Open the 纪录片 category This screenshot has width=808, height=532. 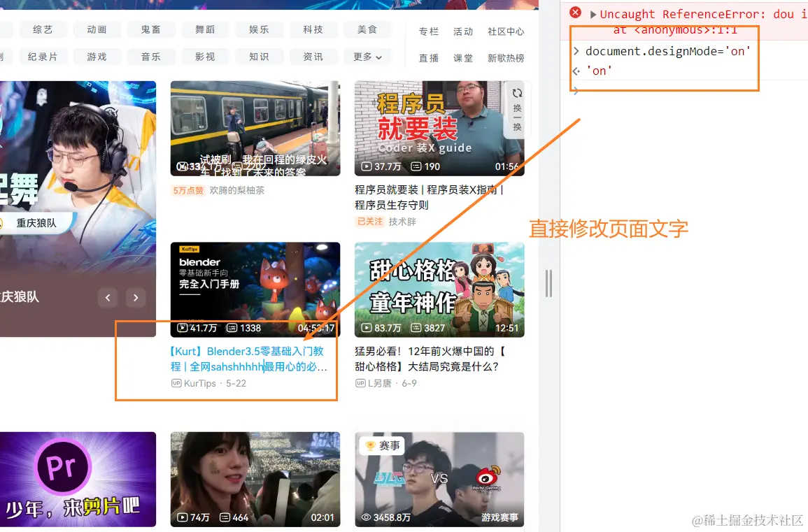43,57
